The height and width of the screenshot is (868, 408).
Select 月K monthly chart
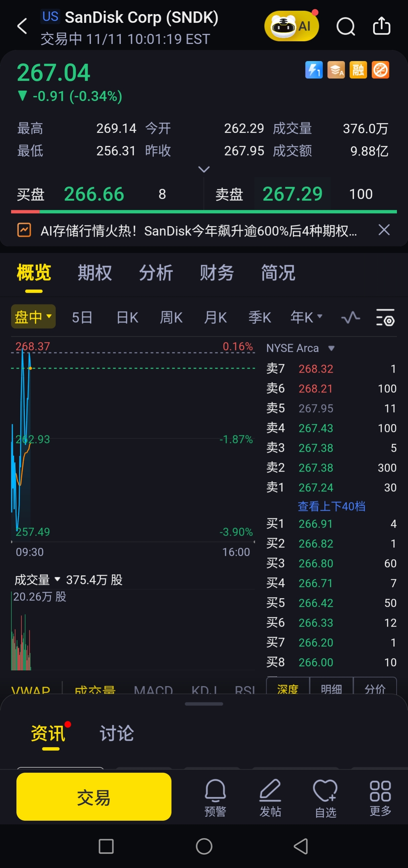(215, 317)
